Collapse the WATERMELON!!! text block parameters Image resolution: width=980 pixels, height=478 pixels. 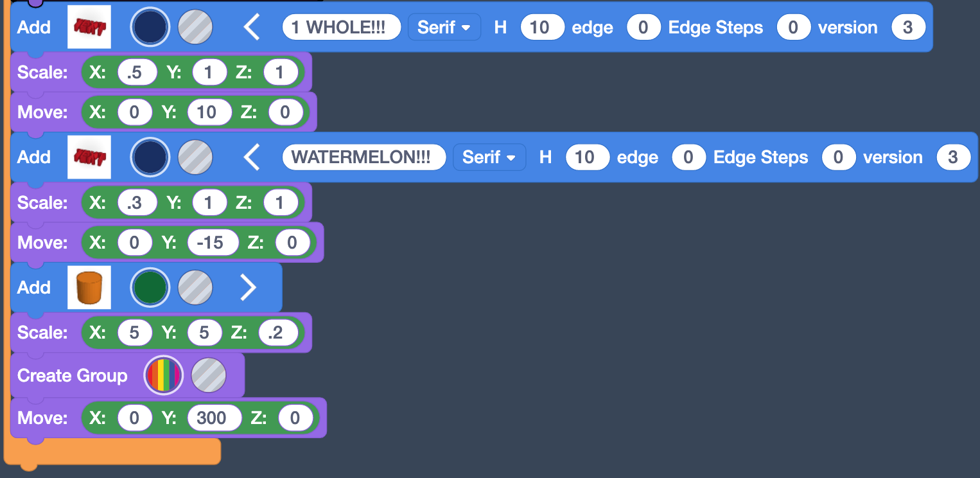coord(252,157)
